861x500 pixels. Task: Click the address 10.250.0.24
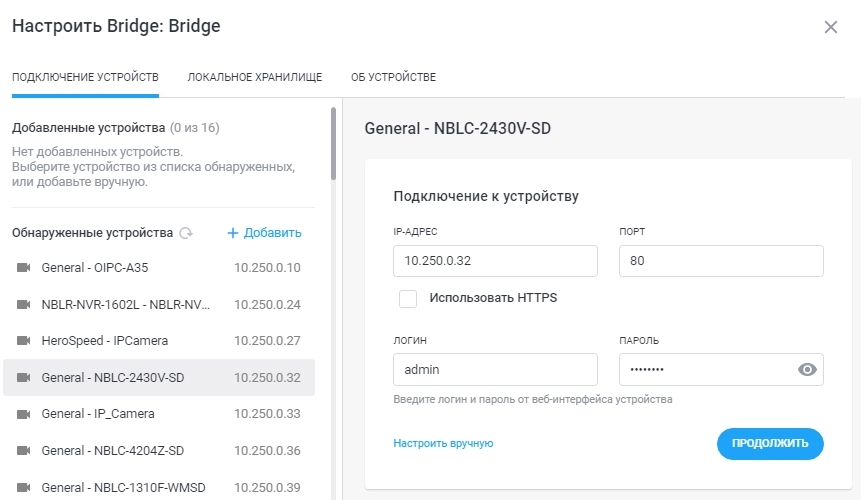click(267, 304)
